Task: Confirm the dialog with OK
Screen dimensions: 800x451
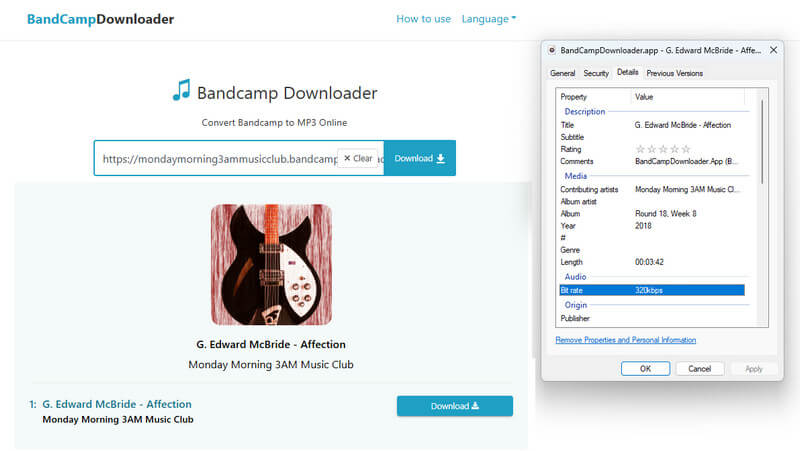Action: [x=645, y=368]
